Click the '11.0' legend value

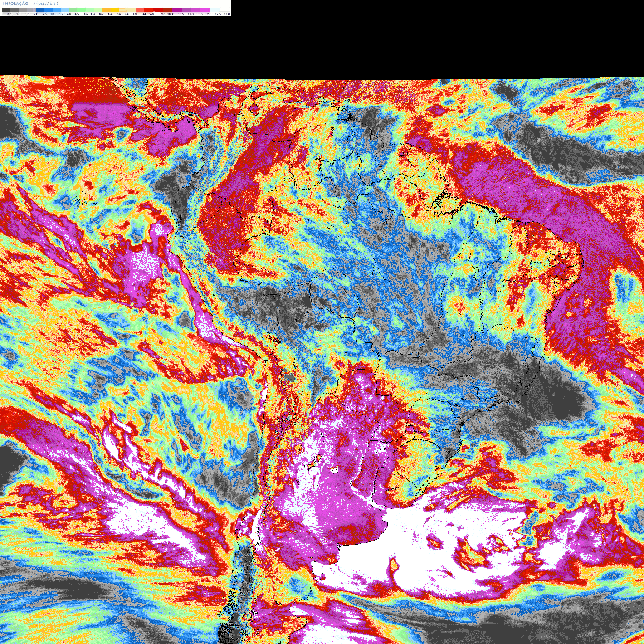pyautogui.click(x=191, y=14)
